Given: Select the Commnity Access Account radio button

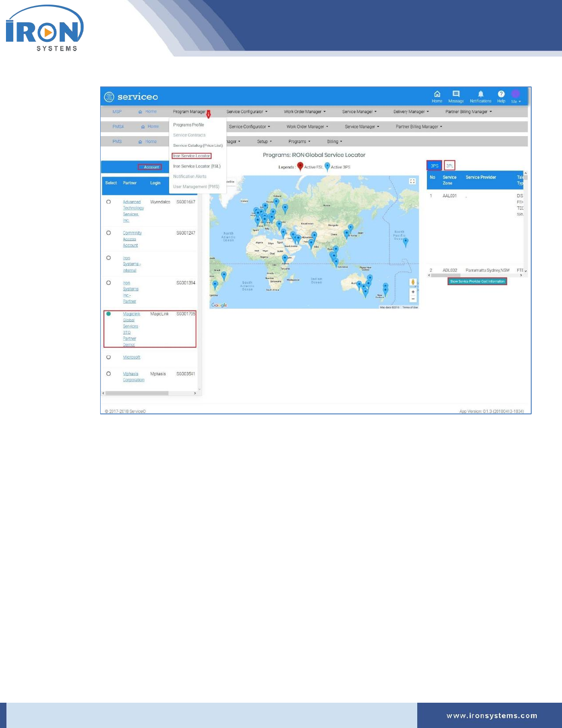Looking at the screenshot, I should click(x=108, y=233).
